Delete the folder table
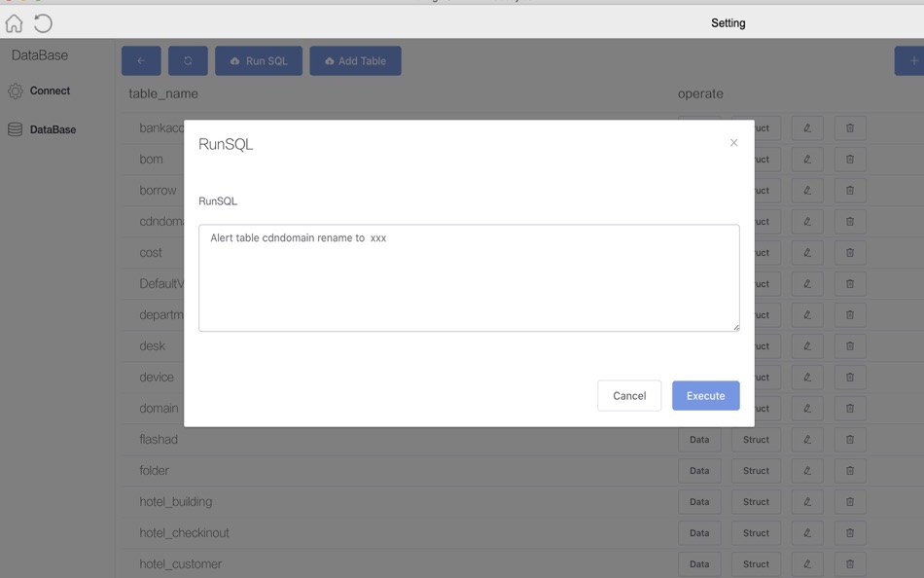Image resolution: width=924 pixels, height=578 pixels. coord(850,471)
